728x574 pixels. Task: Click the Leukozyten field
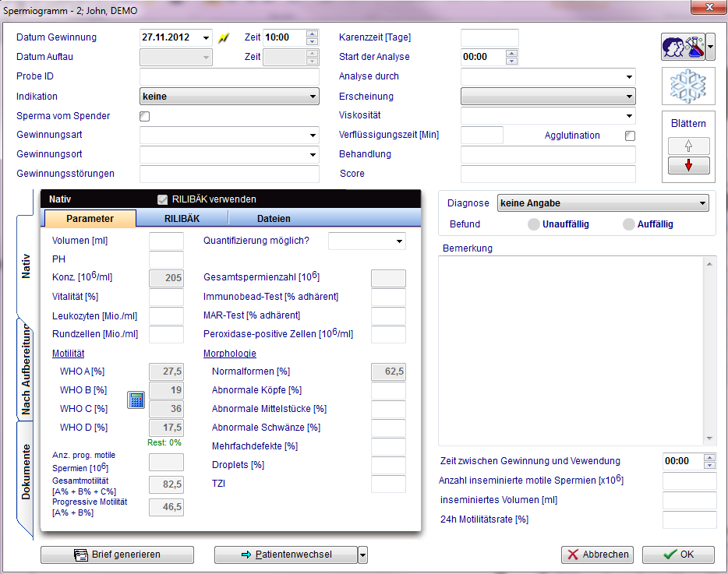point(166,316)
